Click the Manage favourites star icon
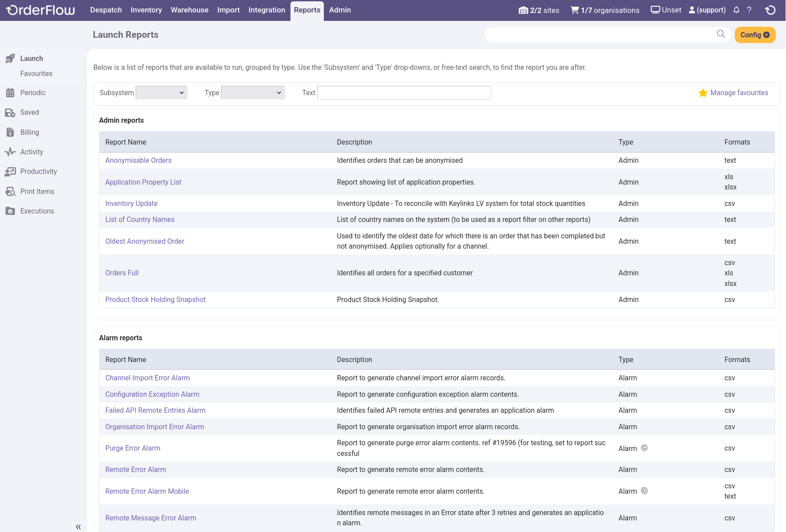 point(703,93)
